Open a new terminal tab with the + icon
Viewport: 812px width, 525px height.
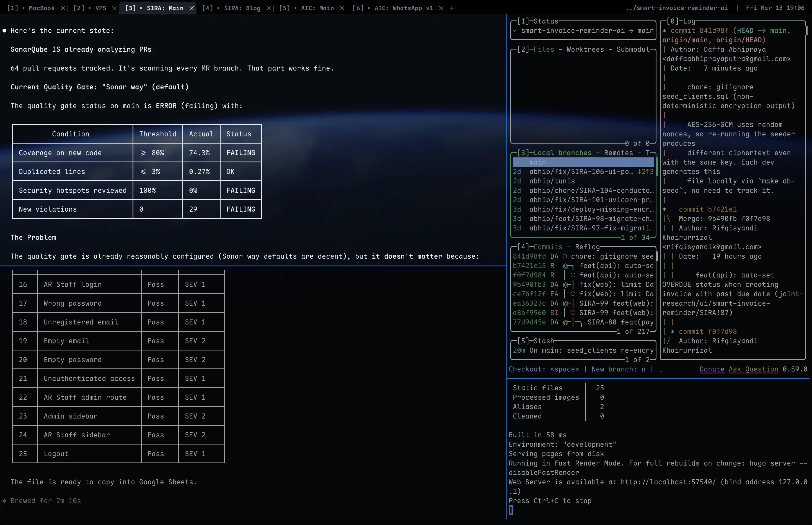coord(452,8)
